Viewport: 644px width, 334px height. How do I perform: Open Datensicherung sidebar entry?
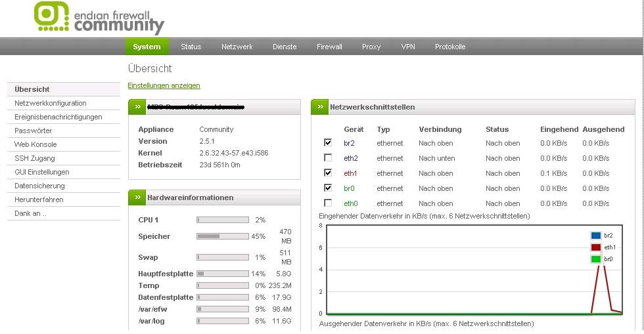(x=39, y=186)
